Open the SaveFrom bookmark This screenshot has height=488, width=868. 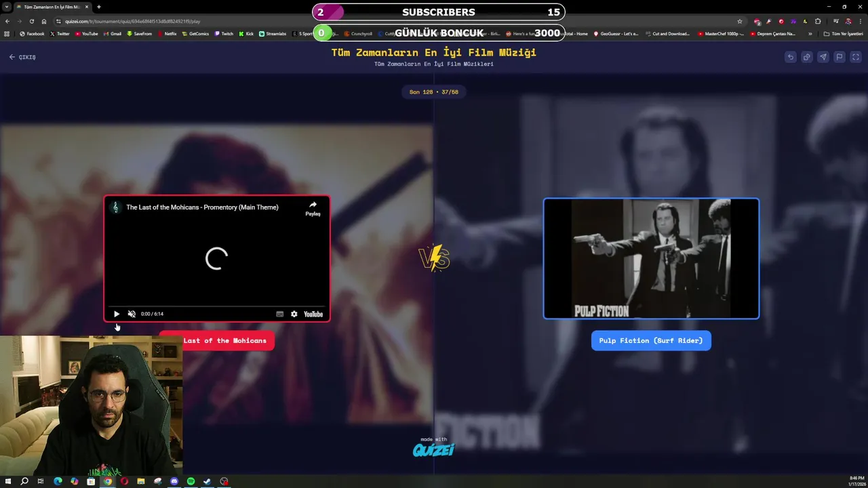pyautogui.click(x=139, y=33)
